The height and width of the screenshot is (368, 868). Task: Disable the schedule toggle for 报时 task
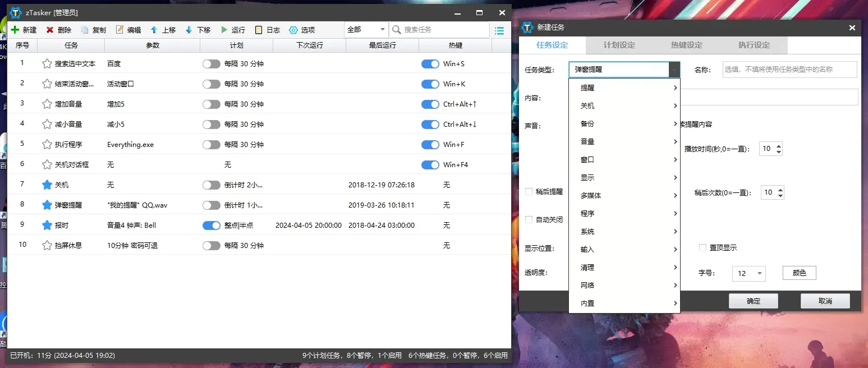(x=211, y=226)
